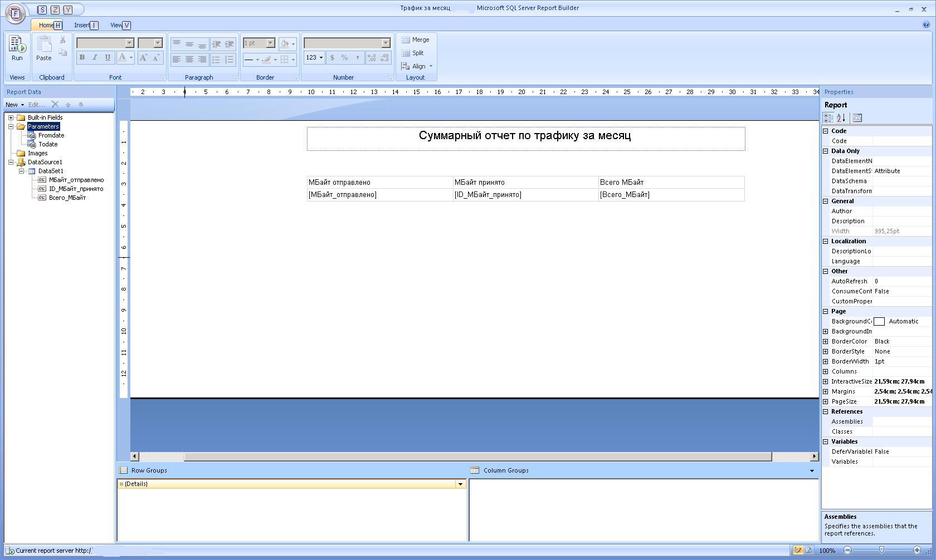This screenshot has height=560, width=936.
Task: Open the Font group dialog launcher
Action: [163, 78]
